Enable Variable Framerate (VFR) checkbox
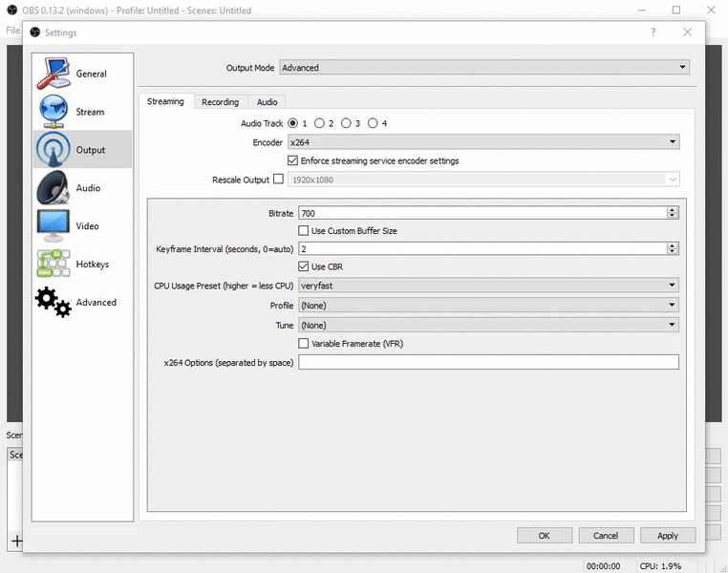 point(303,344)
